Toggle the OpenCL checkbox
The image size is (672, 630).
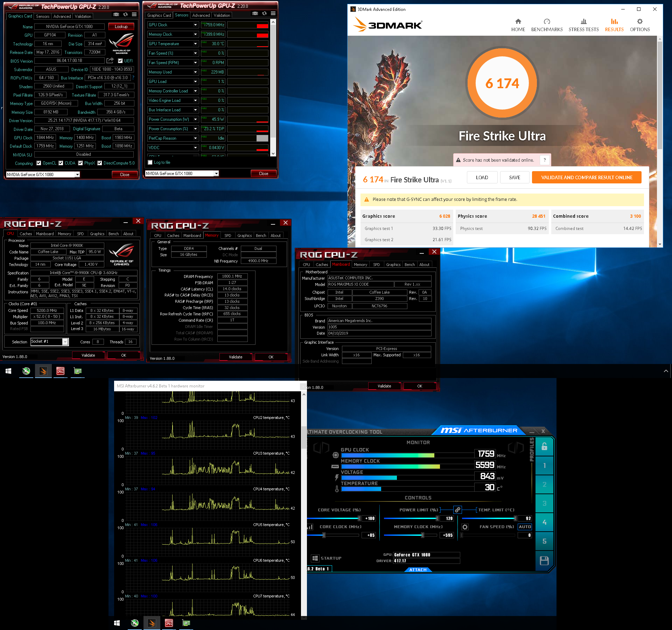[39, 163]
